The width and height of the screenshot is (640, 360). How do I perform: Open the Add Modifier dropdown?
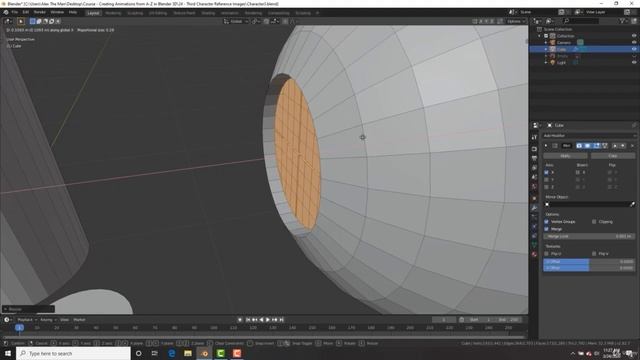pos(589,136)
